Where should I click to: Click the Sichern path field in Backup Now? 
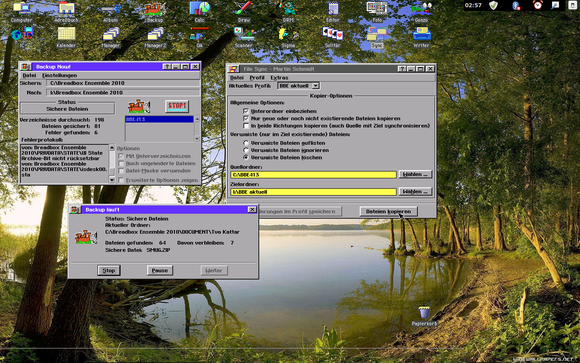click(123, 83)
